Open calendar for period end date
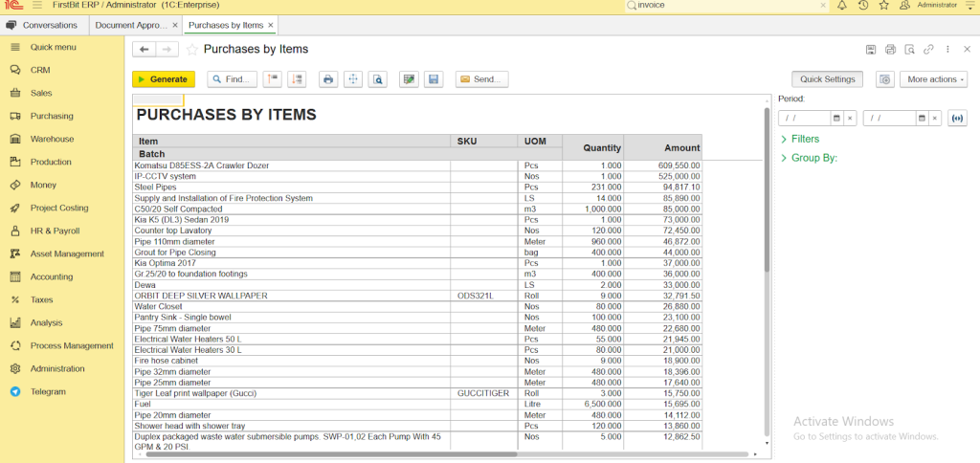Viewport: 980px width, 463px height. [x=922, y=118]
